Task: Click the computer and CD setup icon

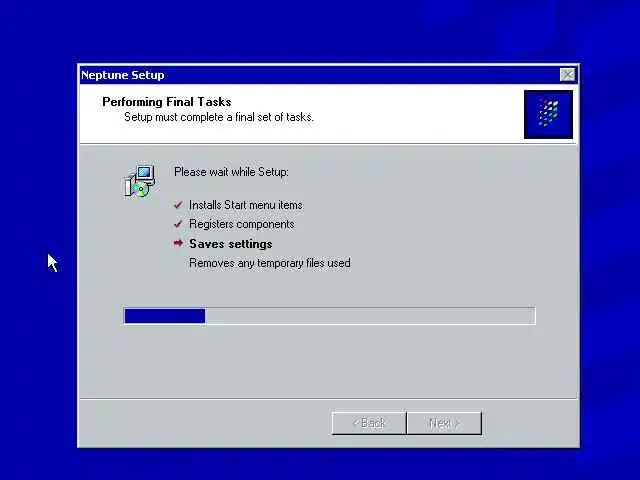Action: pos(140,181)
